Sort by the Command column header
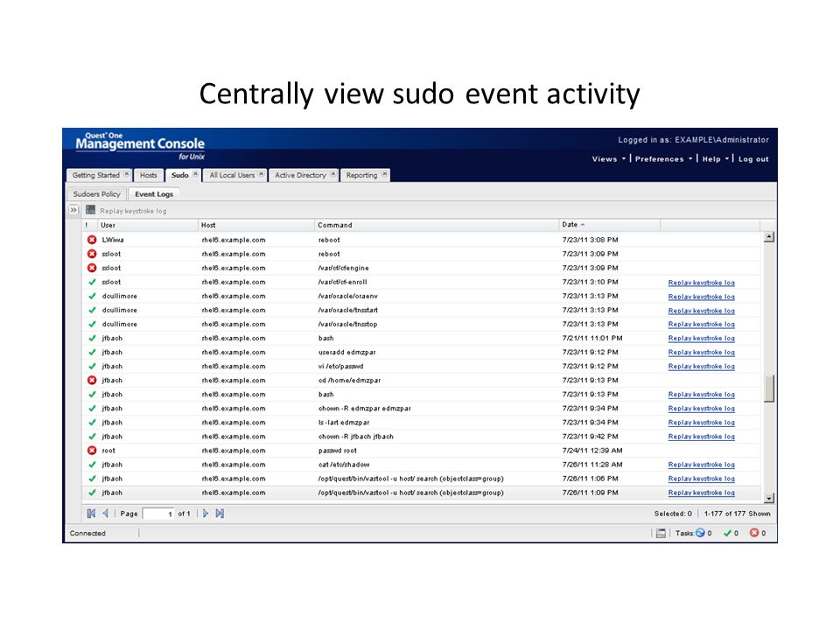This screenshot has width=840, height=630. [x=436, y=225]
